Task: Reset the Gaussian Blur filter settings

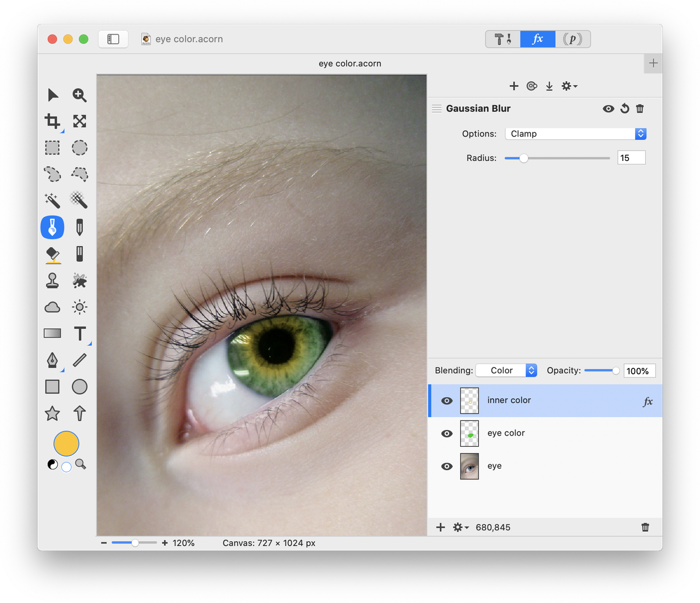Action: [625, 108]
